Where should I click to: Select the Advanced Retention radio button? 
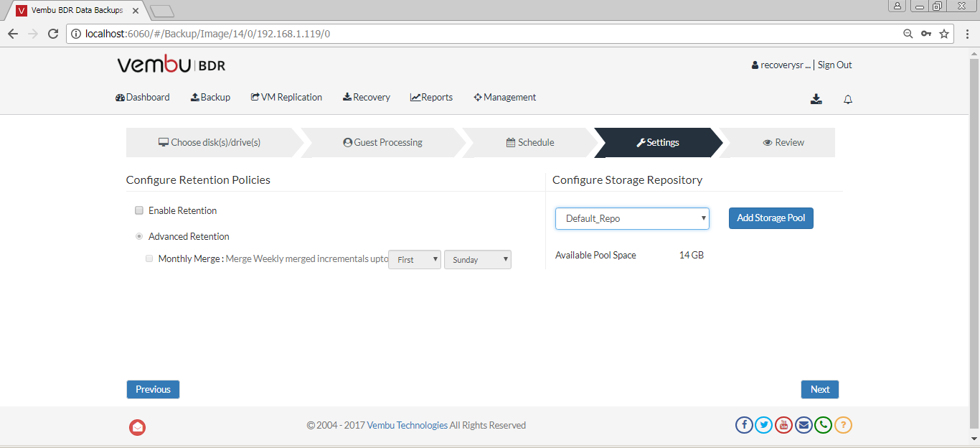point(139,236)
